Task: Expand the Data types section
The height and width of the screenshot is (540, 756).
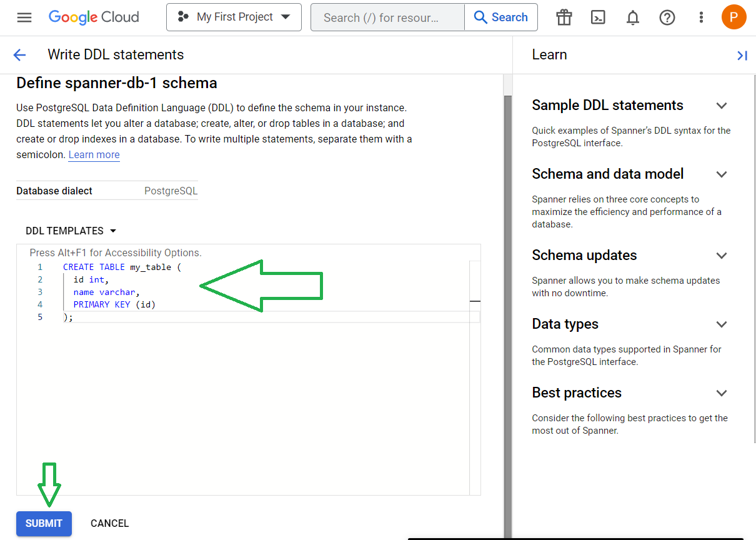Action: [x=722, y=324]
